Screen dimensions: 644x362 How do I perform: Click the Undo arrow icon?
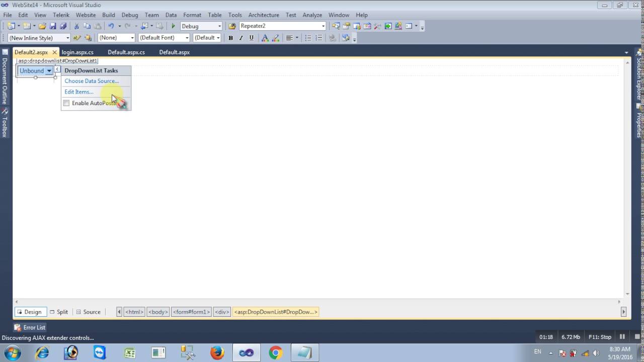point(111,26)
